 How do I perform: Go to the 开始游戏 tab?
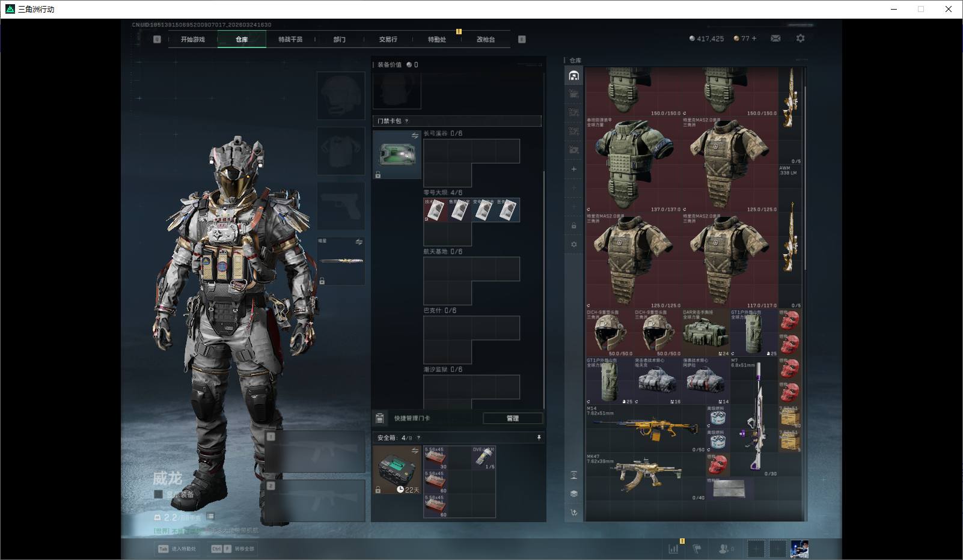193,40
